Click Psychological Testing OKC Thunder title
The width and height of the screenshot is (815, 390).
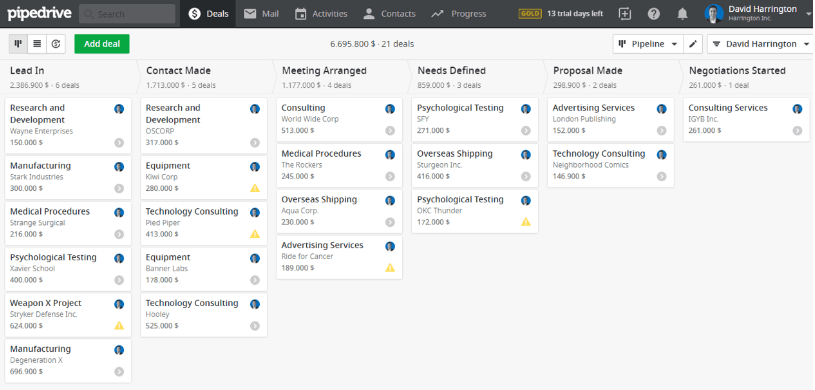click(x=460, y=200)
